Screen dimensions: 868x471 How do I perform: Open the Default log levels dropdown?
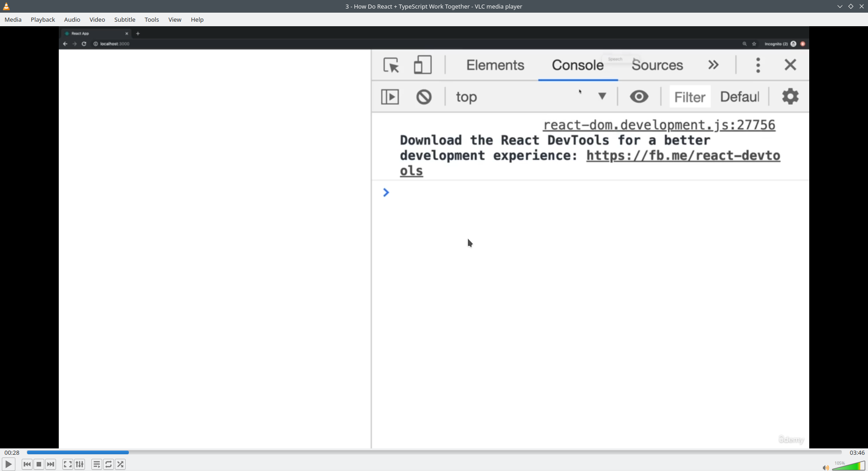point(740,97)
